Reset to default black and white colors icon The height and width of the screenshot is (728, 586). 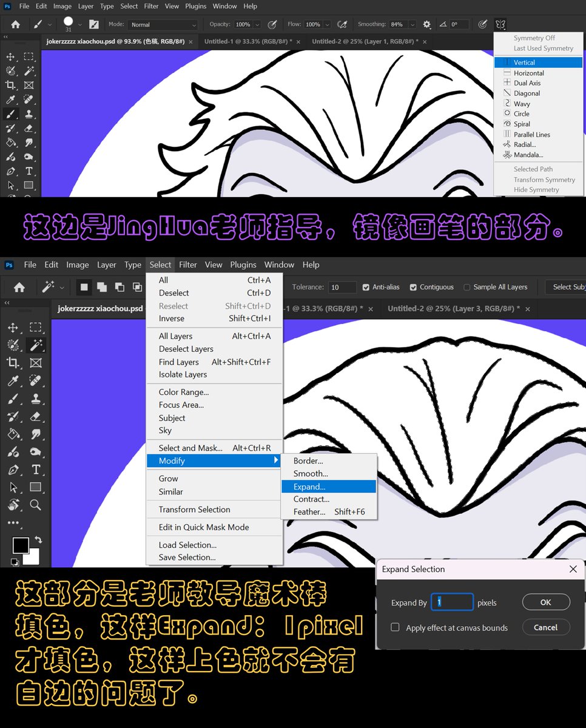[15, 562]
